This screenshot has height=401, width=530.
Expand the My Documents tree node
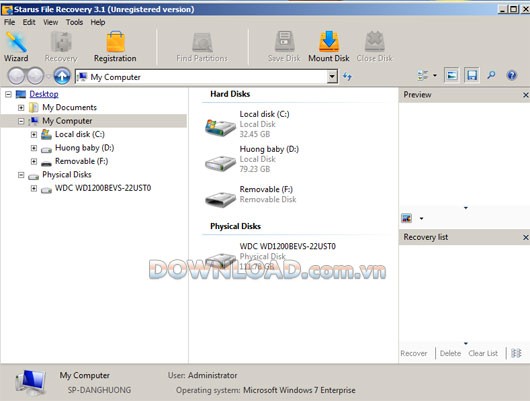pyautogui.click(x=21, y=108)
